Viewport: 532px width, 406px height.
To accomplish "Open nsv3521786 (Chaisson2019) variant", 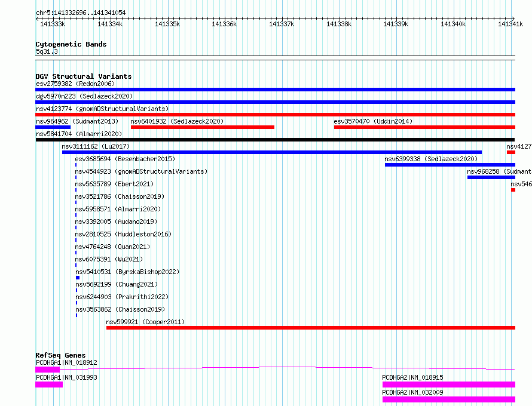I will click(x=120, y=196).
